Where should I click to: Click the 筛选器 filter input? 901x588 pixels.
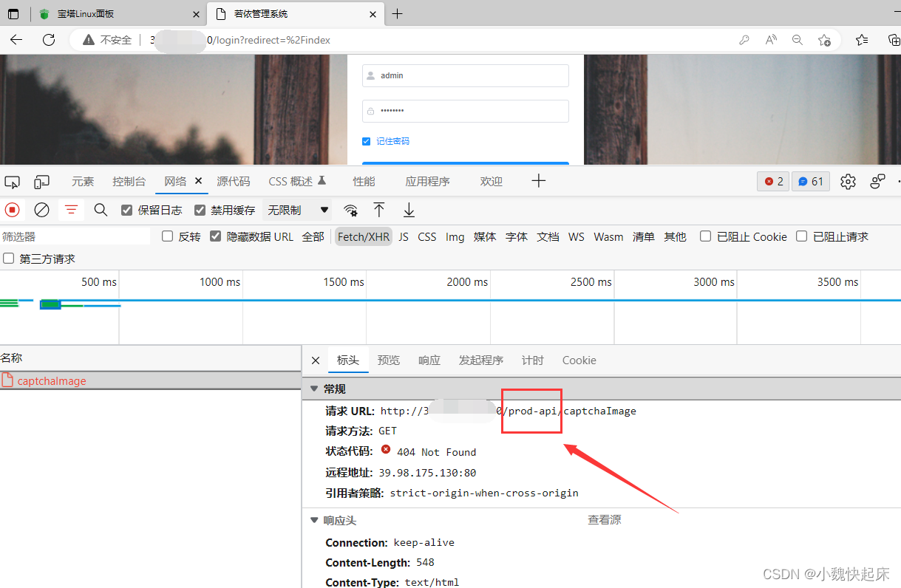point(75,237)
